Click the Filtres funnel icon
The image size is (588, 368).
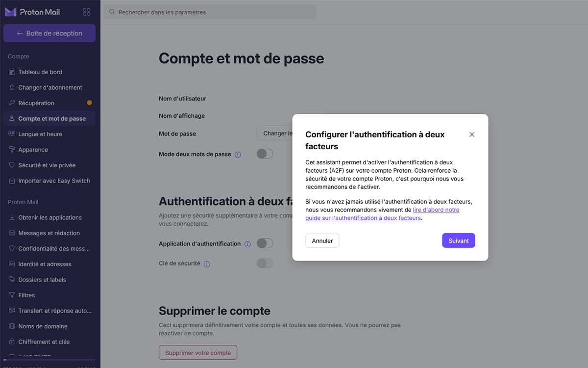coord(12,295)
